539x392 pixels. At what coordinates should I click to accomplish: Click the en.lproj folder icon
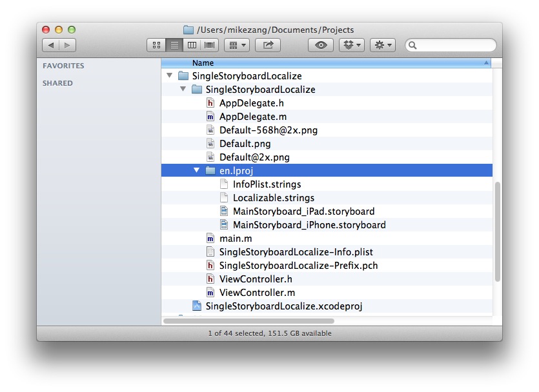point(210,171)
